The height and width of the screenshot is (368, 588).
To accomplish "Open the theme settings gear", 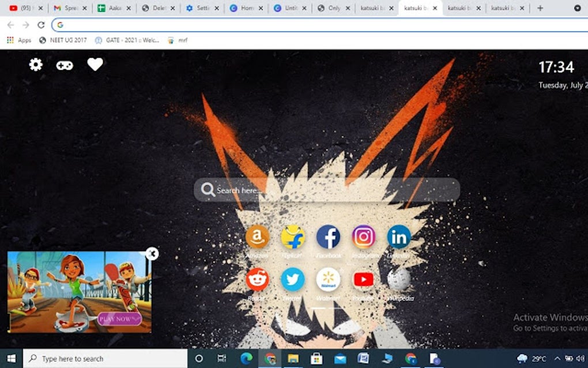I will (x=35, y=65).
